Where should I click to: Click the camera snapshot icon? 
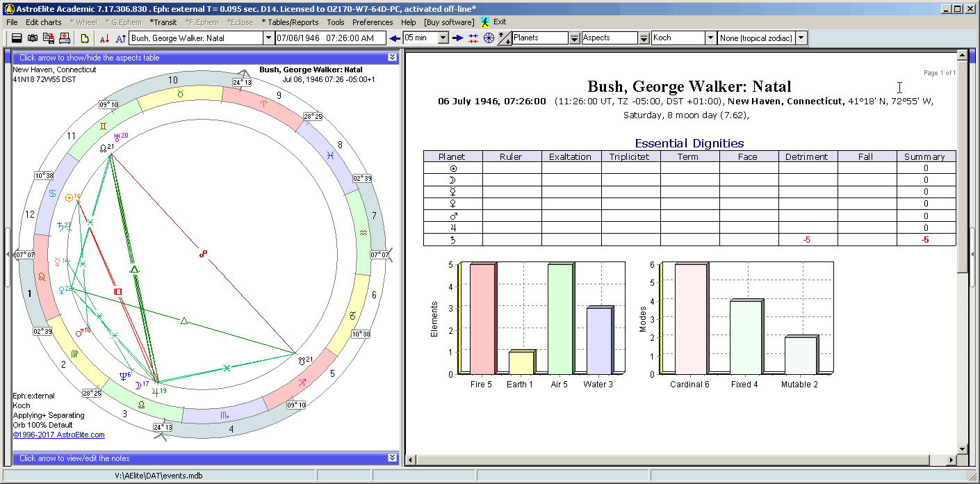pos(33,38)
